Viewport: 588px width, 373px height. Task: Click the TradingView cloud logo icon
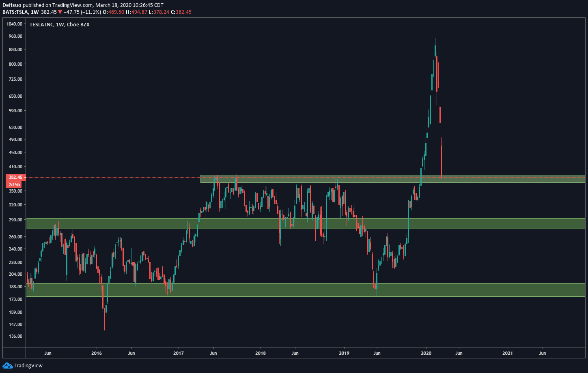click(x=8, y=366)
